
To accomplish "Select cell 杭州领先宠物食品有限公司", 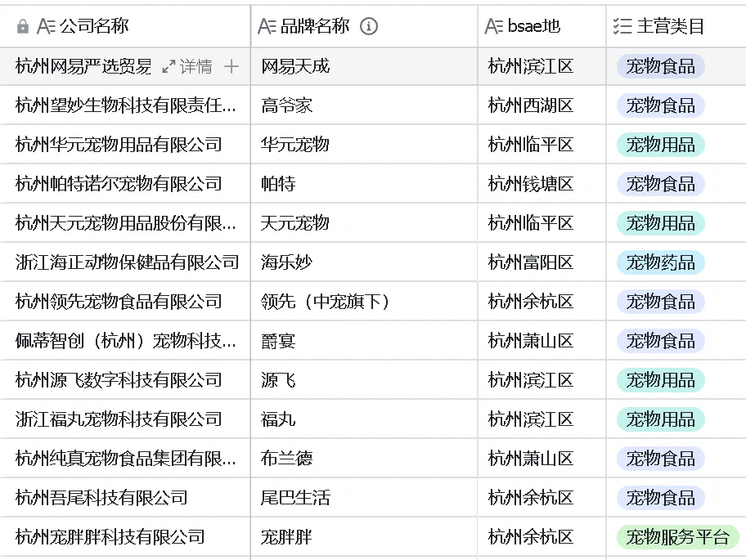I will coord(125,302).
